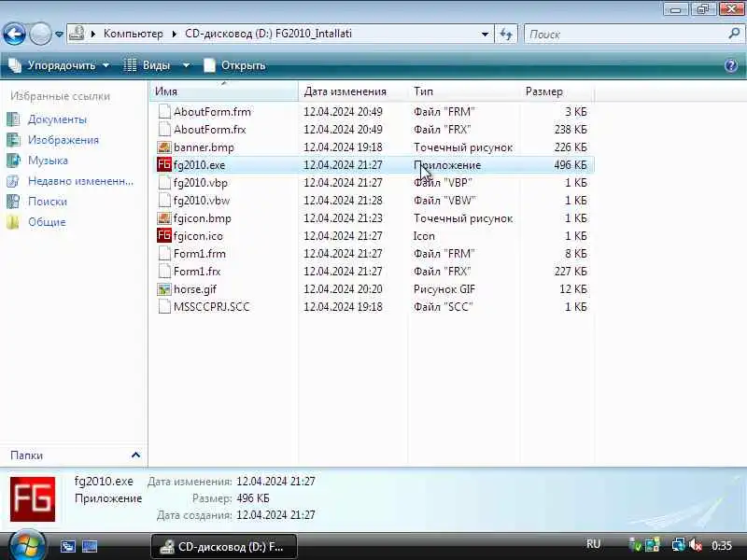Viewport: 747px width, 560px height.
Task: Click the large FG preview thumbnail
Action: coord(33,499)
